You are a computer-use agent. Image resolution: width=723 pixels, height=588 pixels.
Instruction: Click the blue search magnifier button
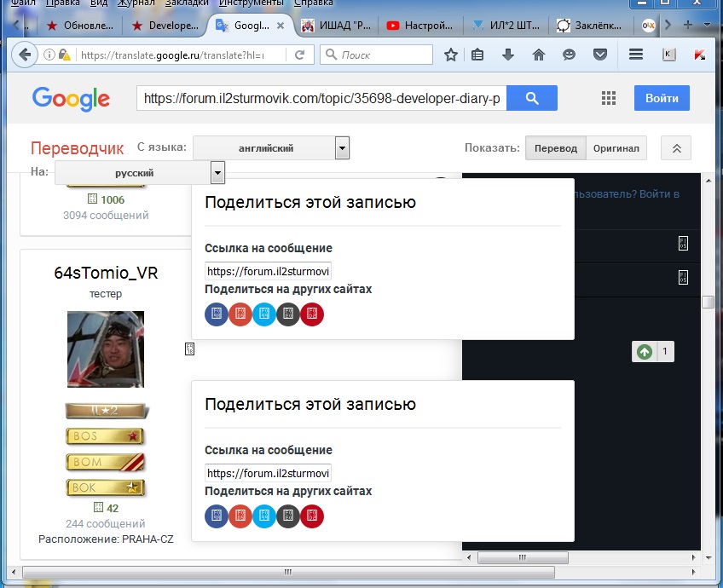point(532,98)
